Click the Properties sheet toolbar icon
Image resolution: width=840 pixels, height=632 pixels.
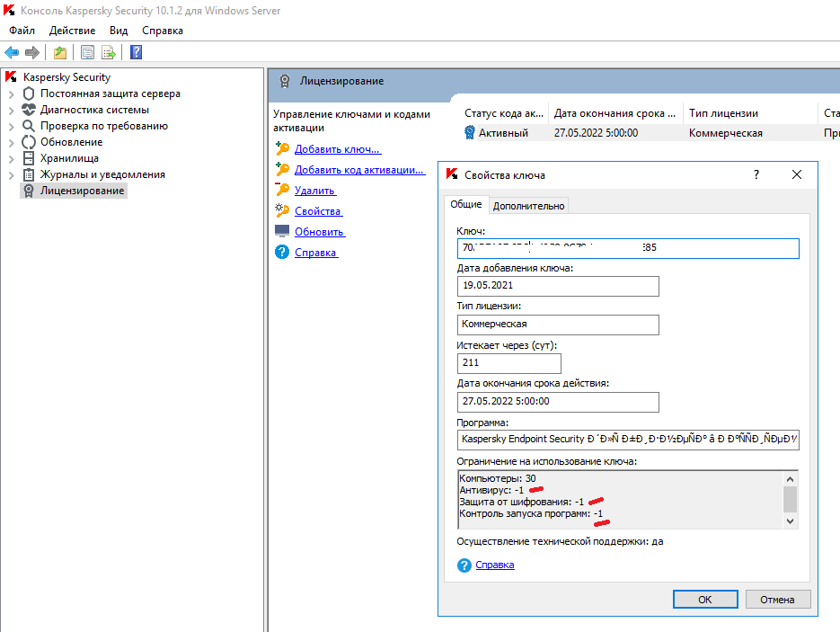[87, 52]
